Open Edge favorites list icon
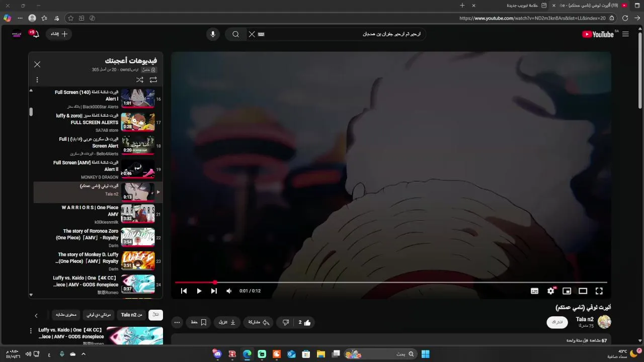This screenshot has width=644, height=362. [x=44, y=18]
